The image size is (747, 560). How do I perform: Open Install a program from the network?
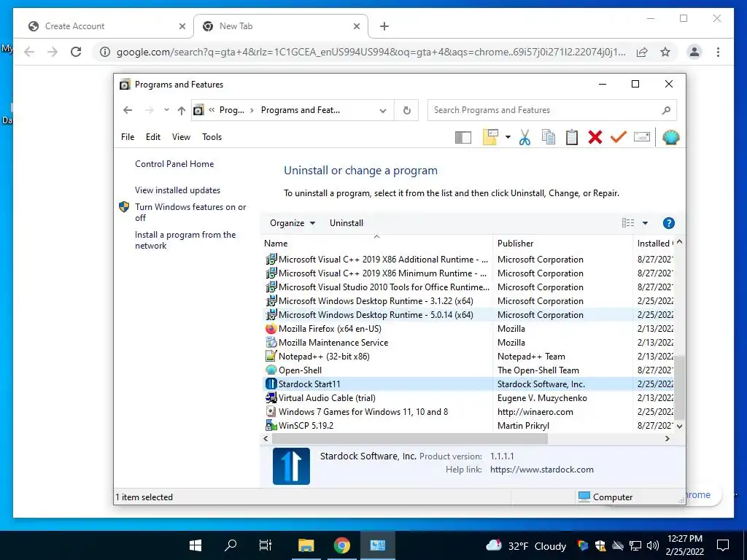[185, 240]
